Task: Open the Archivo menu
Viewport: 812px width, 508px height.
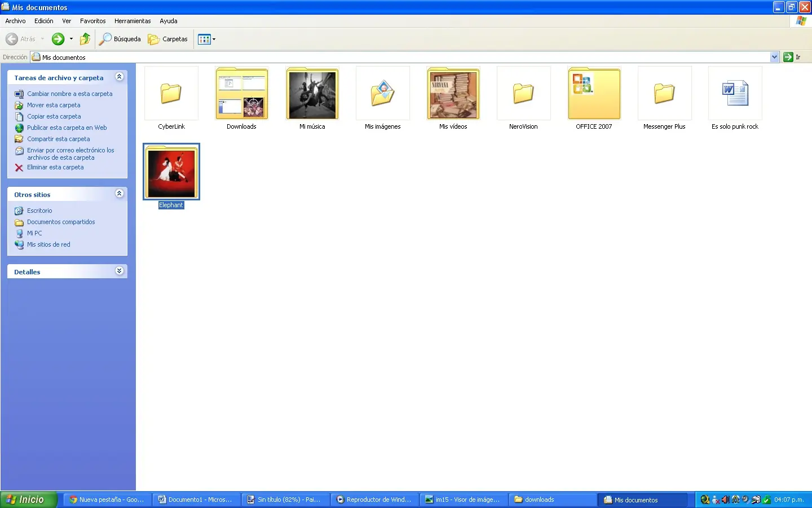Action: pyautogui.click(x=15, y=21)
